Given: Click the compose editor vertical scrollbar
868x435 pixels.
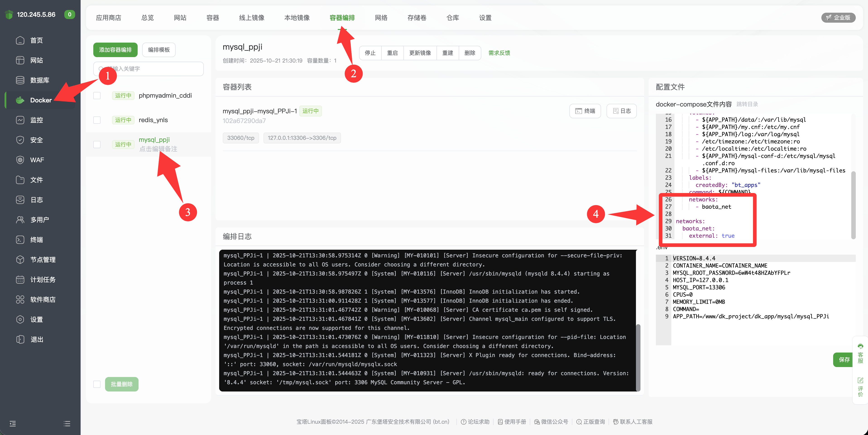Looking at the screenshot, I should 853,204.
